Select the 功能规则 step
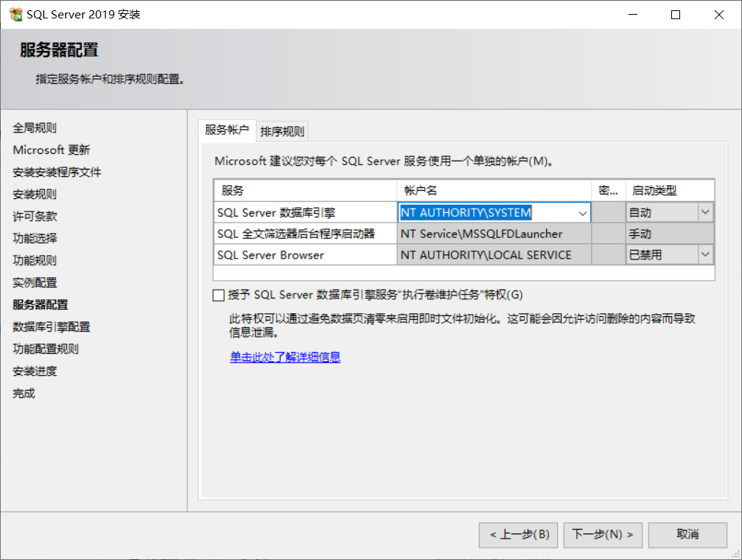Image resolution: width=742 pixels, height=560 pixels. (35, 261)
